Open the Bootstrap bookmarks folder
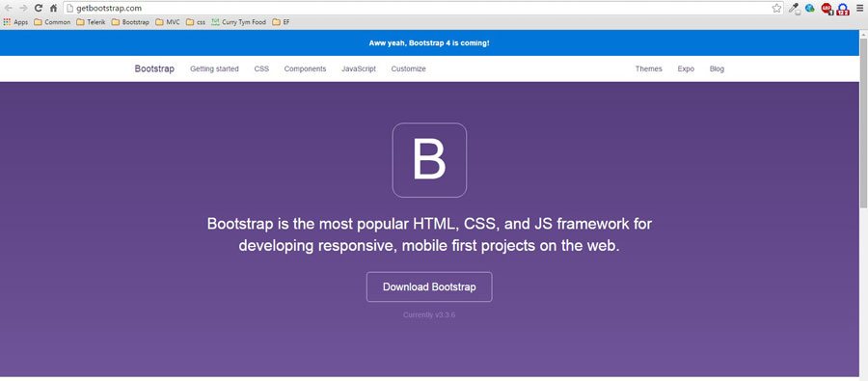Viewport: 868px width, 381px height. click(130, 22)
